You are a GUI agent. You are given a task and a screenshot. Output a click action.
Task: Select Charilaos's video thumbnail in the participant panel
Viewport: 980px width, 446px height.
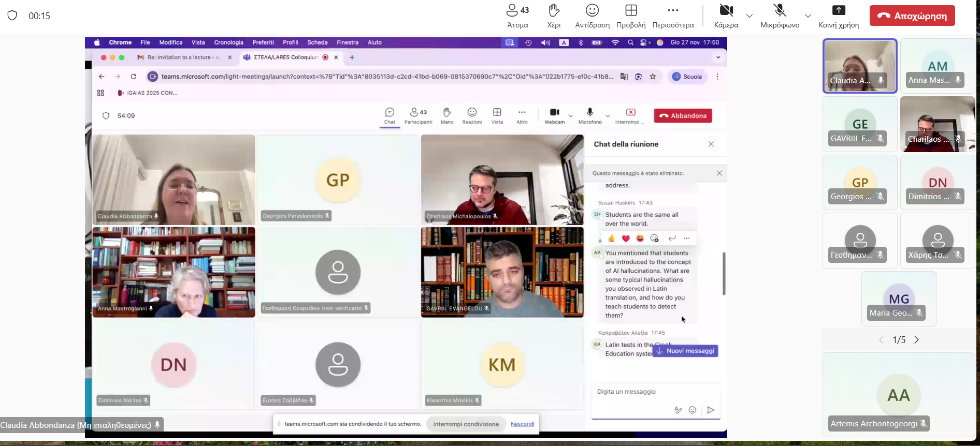click(938, 124)
